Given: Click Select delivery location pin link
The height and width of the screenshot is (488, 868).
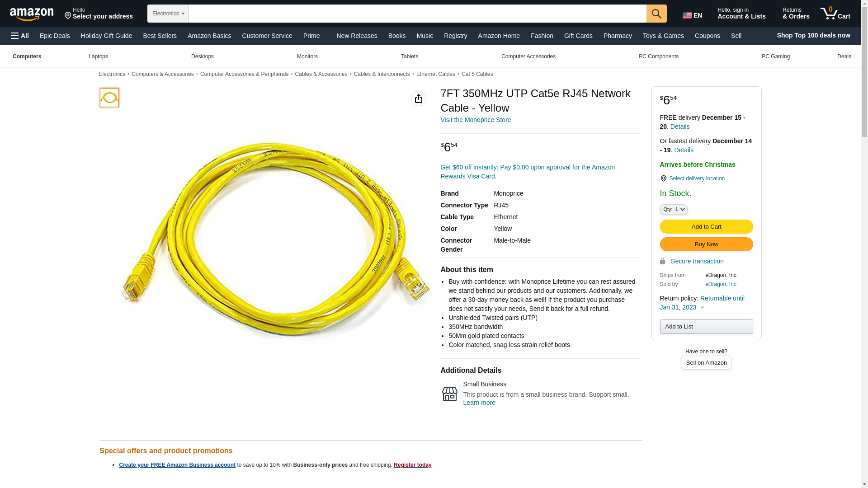Looking at the screenshot, I should point(692,178).
